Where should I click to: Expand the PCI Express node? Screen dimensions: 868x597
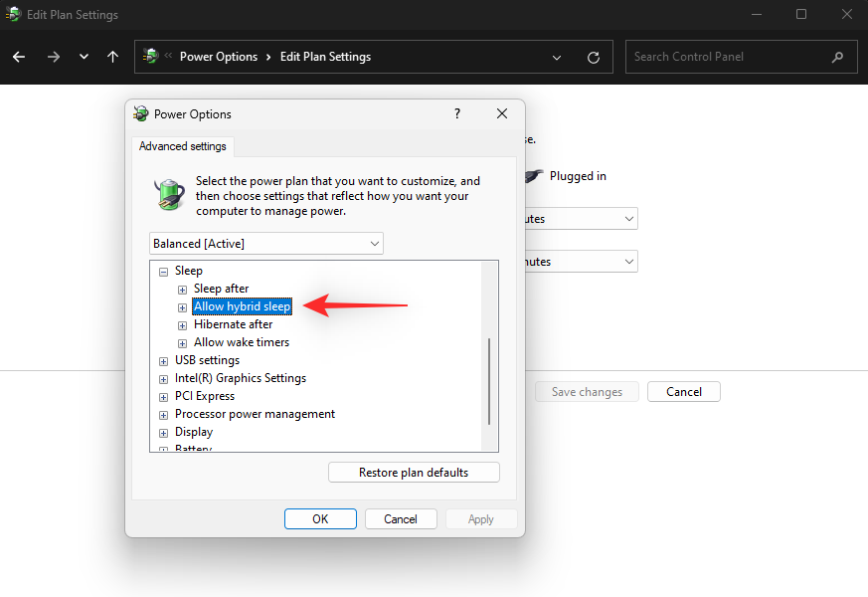pyautogui.click(x=163, y=397)
